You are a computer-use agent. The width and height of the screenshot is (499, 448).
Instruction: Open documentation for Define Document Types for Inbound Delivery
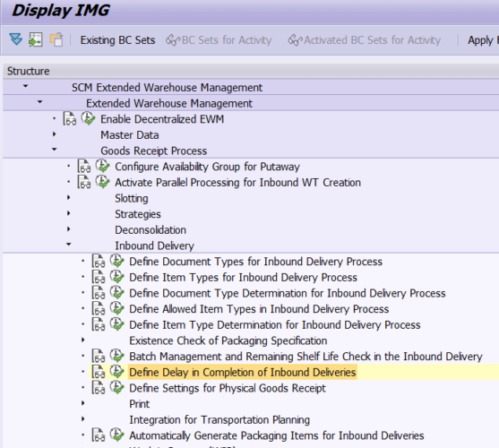click(x=99, y=262)
